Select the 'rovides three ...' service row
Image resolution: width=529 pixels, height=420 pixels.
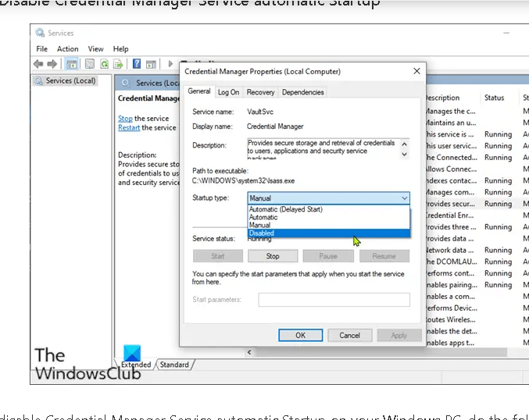click(477, 227)
